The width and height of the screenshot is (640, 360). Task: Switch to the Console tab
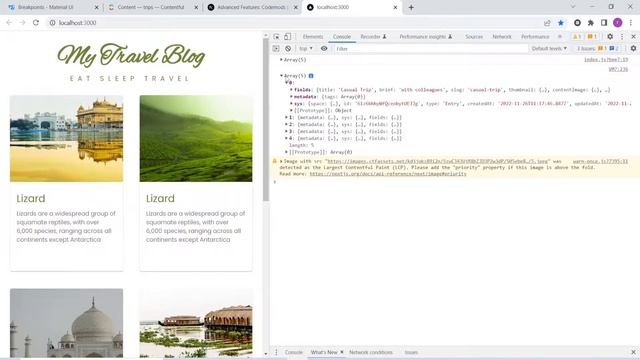pos(342,37)
